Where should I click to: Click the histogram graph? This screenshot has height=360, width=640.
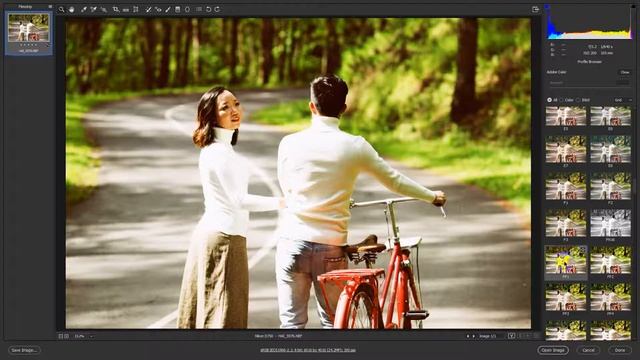589,22
